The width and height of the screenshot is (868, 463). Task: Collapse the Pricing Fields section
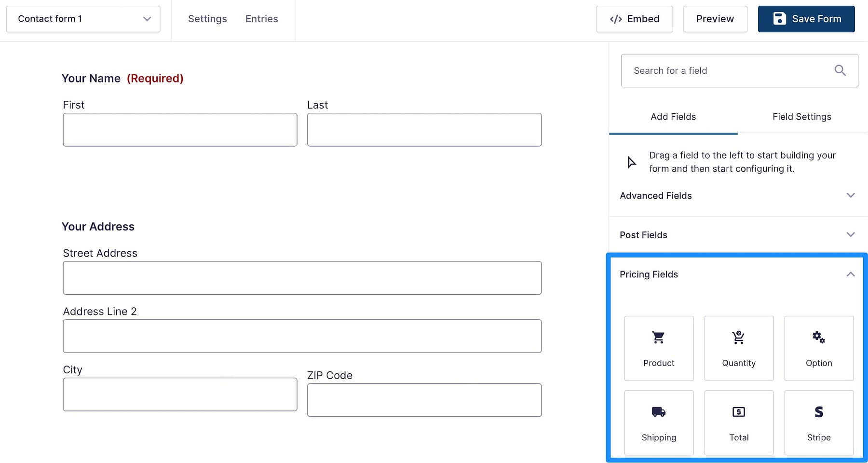click(850, 274)
